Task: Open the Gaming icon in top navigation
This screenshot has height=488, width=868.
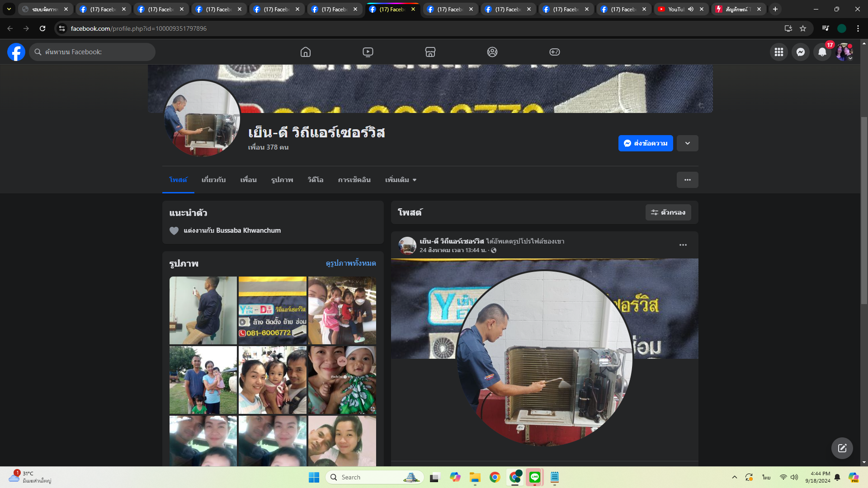Action: (x=555, y=52)
